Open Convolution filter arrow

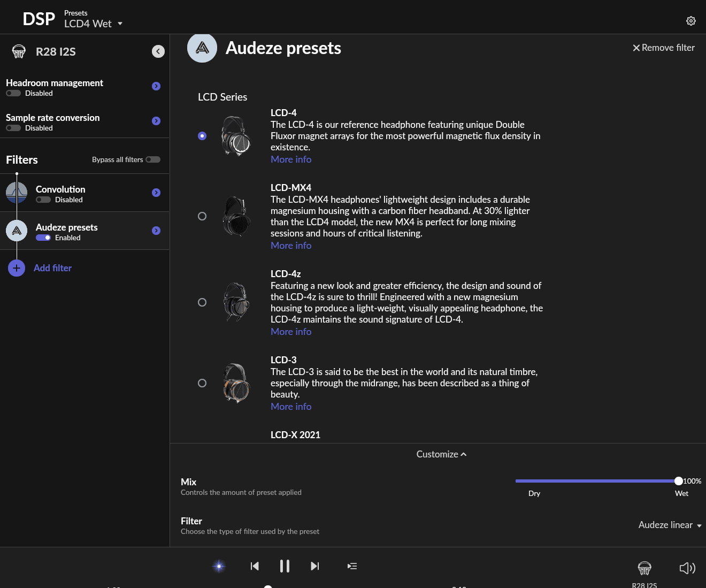click(x=156, y=193)
